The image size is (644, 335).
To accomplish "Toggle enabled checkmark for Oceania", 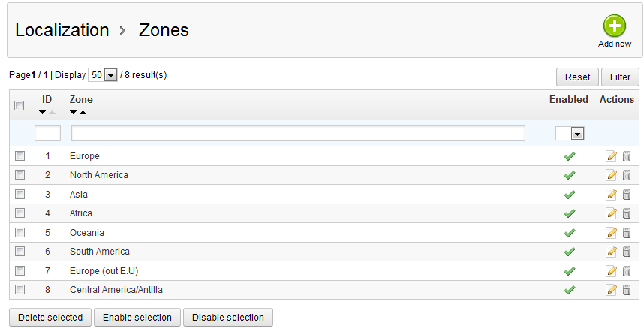I will click(x=570, y=233).
